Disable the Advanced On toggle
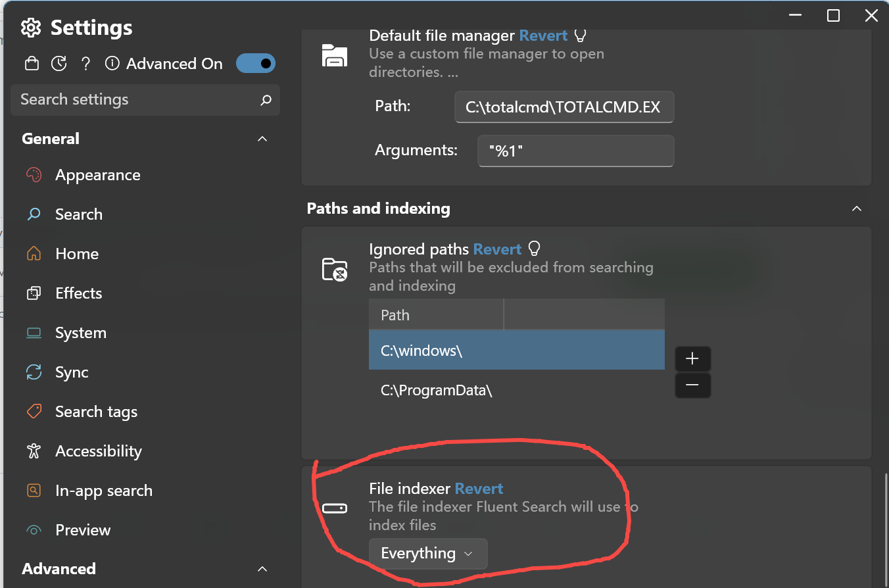889x588 pixels. click(x=256, y=63)
